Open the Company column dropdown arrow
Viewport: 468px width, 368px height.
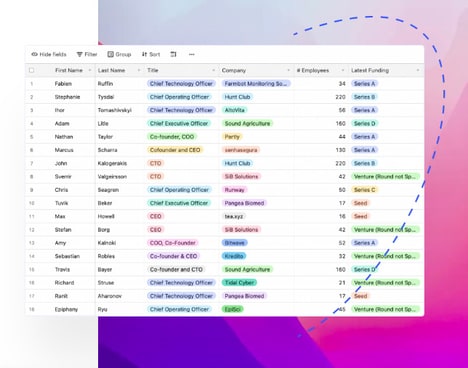coord(289,70)
